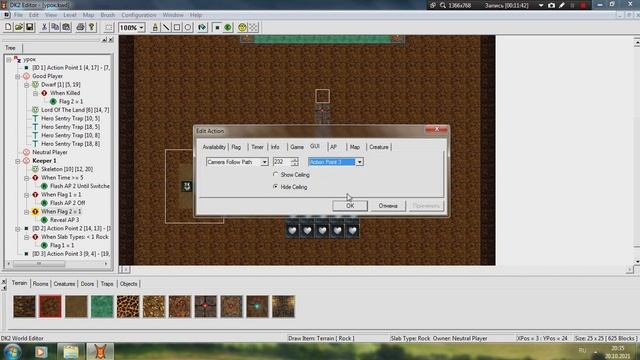Open the Brush menu
This screenshot has height=360, width=640.
(107, 15)
